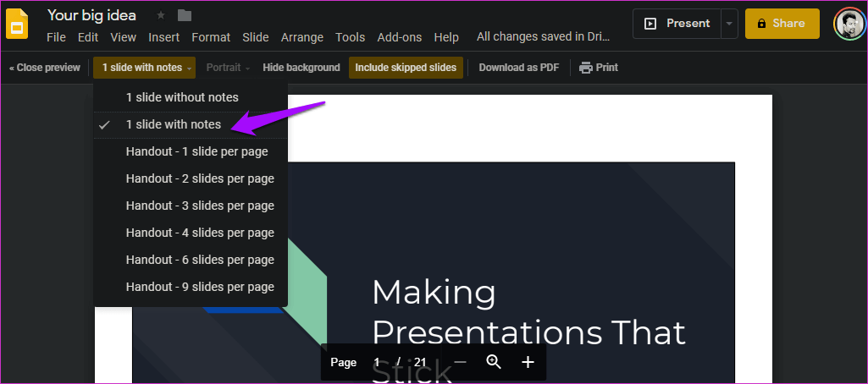The image size is (868, 384).
Task: Open the File menu
Action: click(x=57, y=37)
